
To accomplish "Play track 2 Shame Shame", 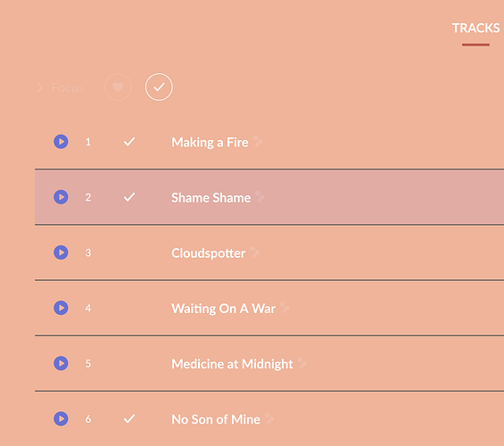I will [x=61, y=197].
